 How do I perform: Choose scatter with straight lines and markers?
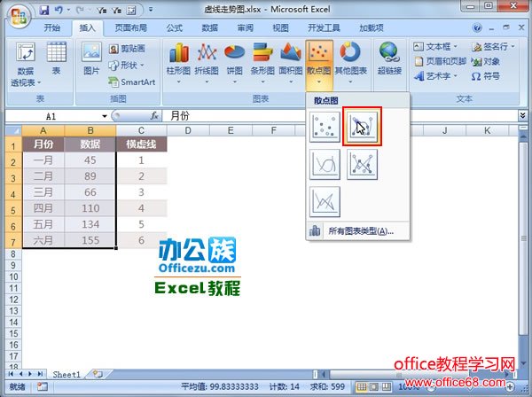(363, 165)
